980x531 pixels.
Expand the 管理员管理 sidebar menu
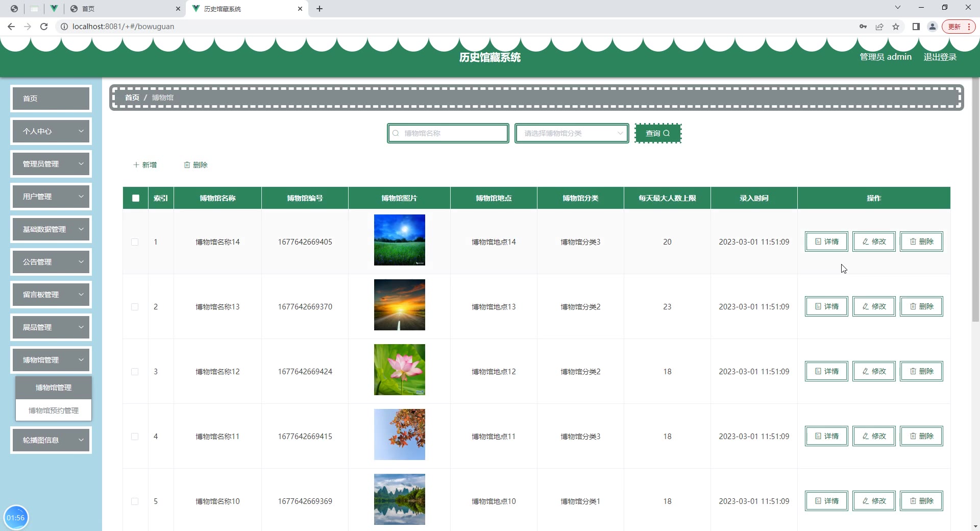pyautogui.click(x=51, y=164)
